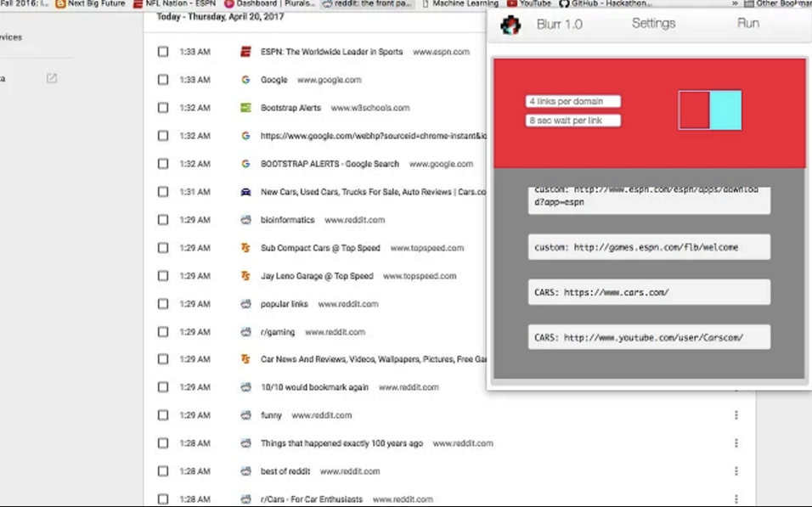Click reddit favicon beside r/gaming
The width and height of the screenshot is (812, 507).
coord(245,331)
